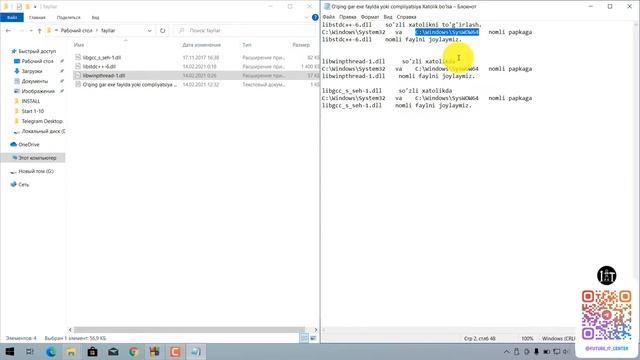Sort files by the Размер column
This screenshot has height=360, width=640.
301,45
